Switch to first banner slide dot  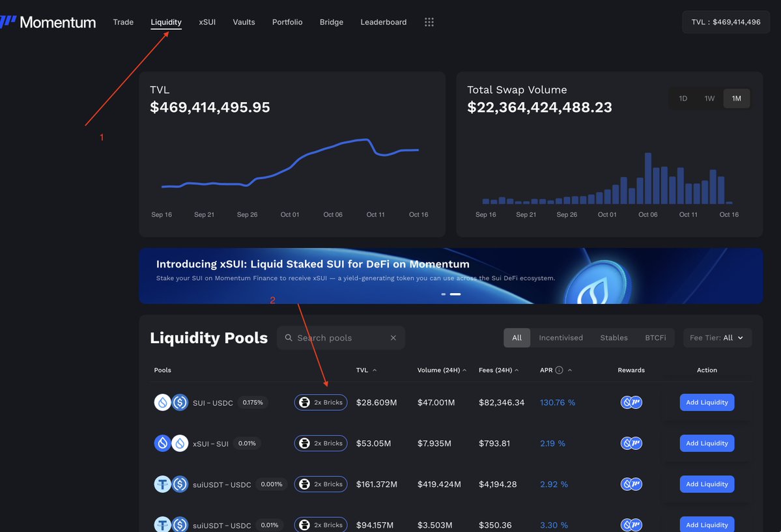point(444,294)
